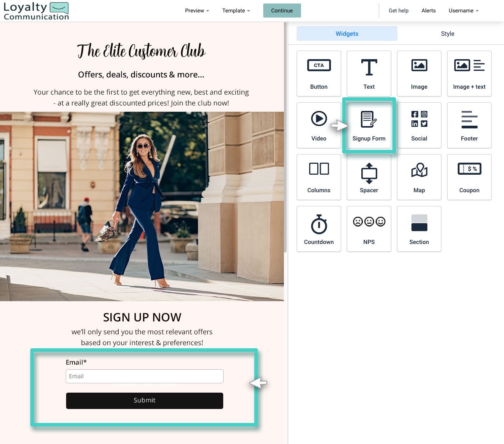Add a Map widget
The height and width of the screenshot is (444, 504).
[x=419, y=177]
